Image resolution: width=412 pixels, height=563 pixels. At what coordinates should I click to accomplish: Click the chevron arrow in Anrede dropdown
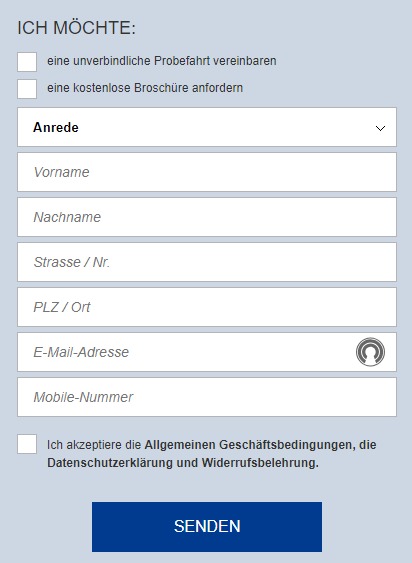coord(380,128)
